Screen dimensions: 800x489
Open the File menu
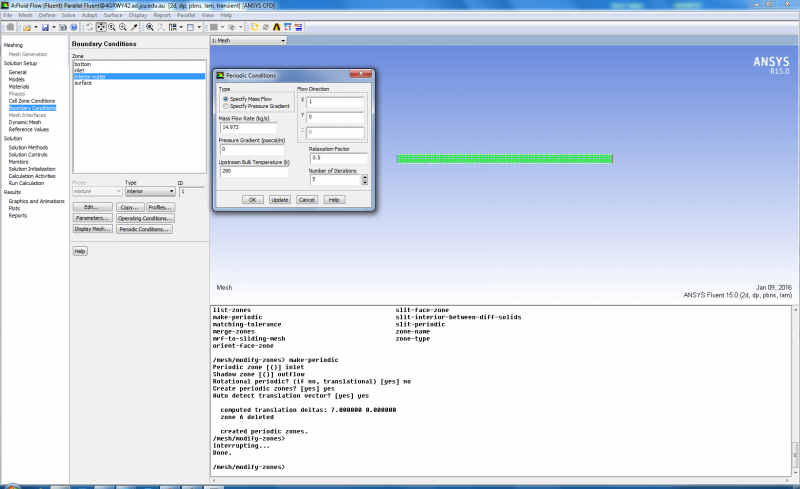click(x=8, y=15)
